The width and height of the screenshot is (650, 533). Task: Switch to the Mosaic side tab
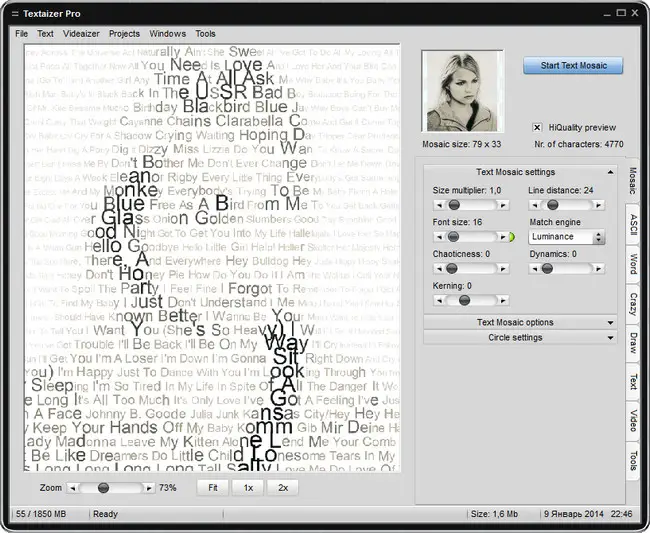(633, 181)
